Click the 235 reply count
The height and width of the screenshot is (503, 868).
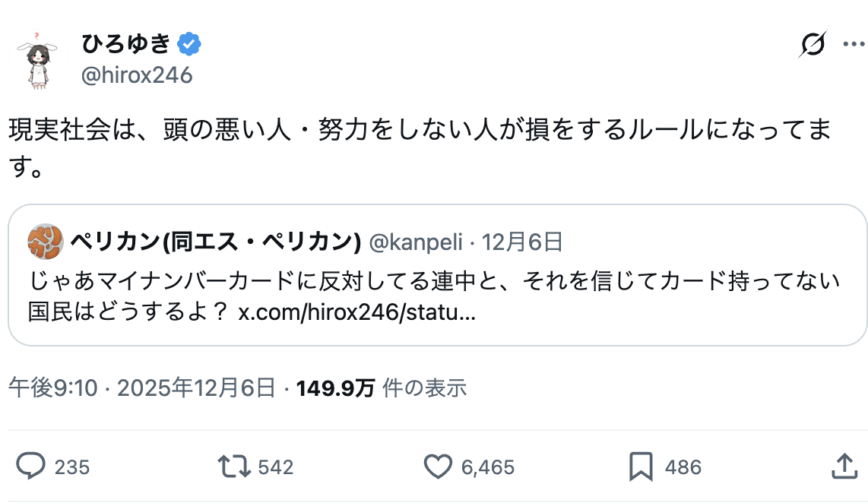pos(72,467)
